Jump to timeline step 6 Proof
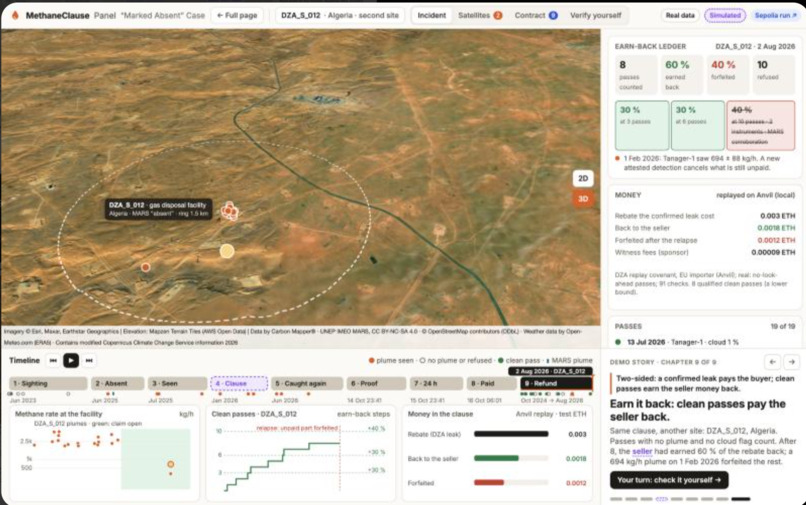The height and width of the screenshot is (505, 806). (376, 384)
